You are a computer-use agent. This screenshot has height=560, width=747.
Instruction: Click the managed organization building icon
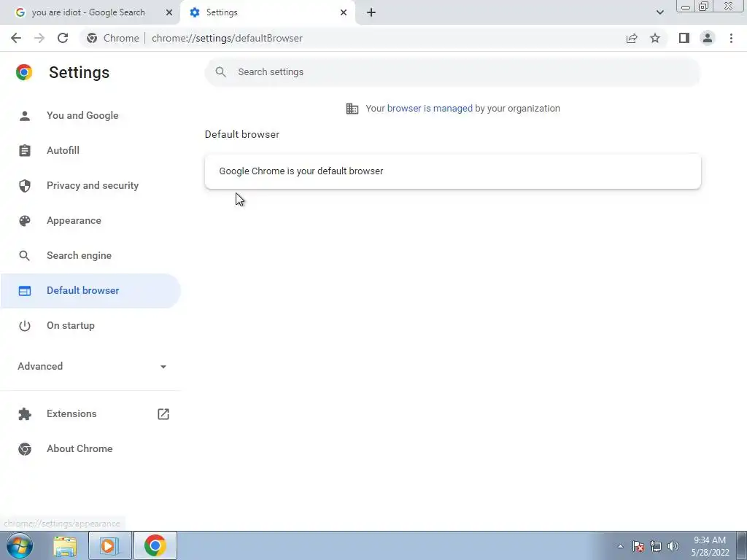tap(352, 109)
